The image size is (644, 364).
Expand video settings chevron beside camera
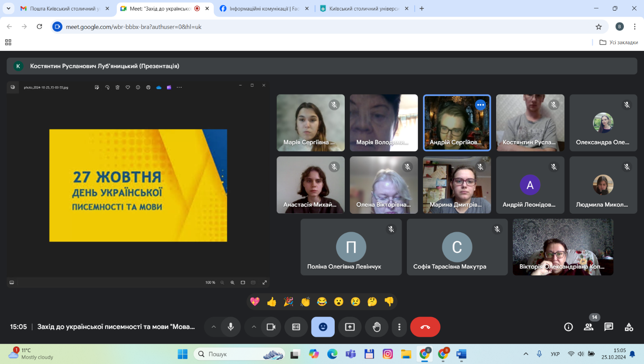(x=254, y=327)
